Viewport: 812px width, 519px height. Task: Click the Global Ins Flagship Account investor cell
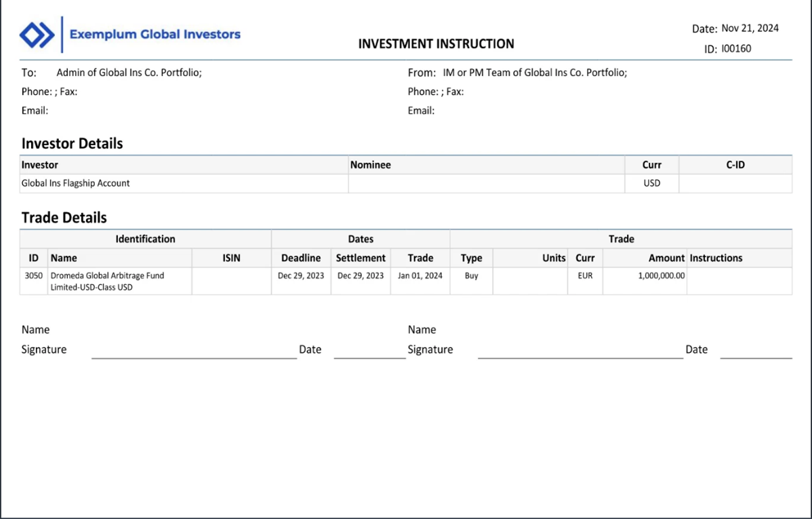click(x=75, y=183)
